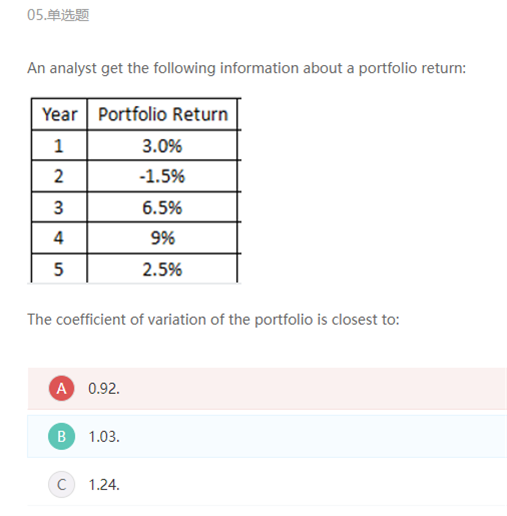Click the Year 1 row cell

(x=59, y=146)
